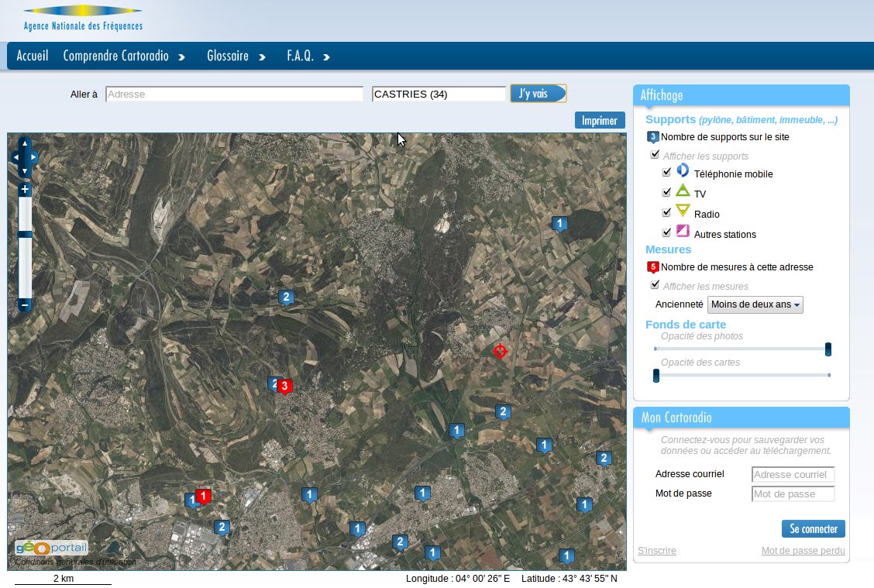Click the red measurement marker labeled 3
The width and height of the screenshot is (874, 588).
coord(285,386)
